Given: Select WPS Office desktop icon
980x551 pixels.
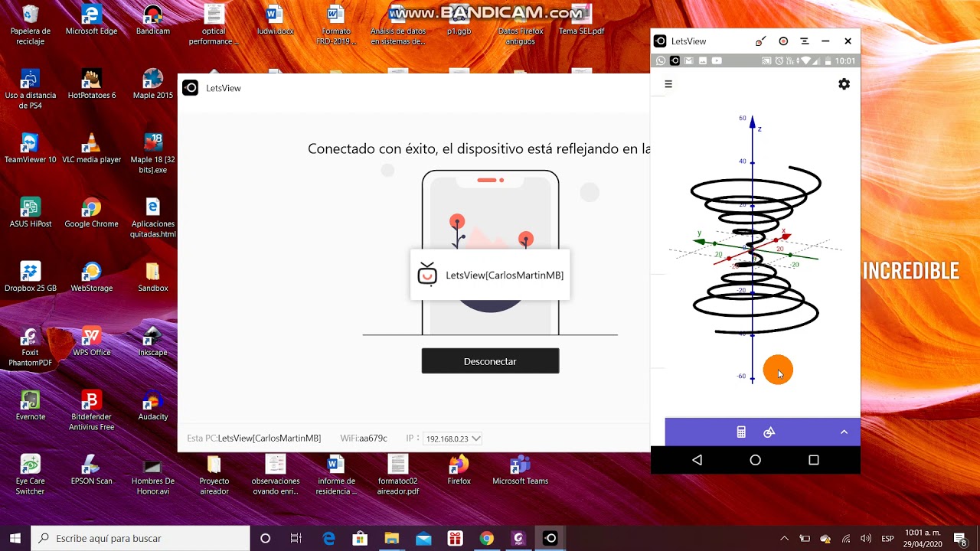Looking at the screenshot, I should pyautogui.click(x=91, y=341).
